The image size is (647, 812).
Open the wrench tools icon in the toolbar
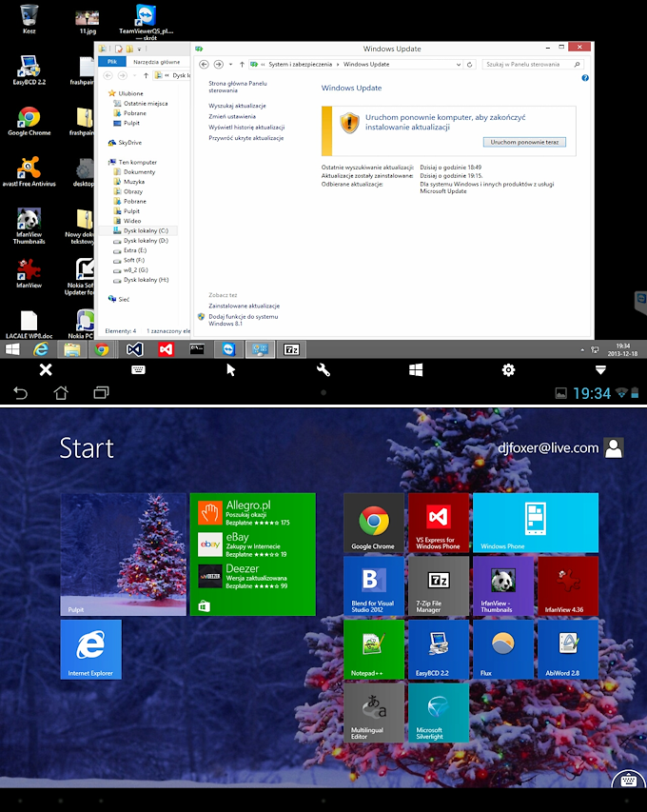323,369
